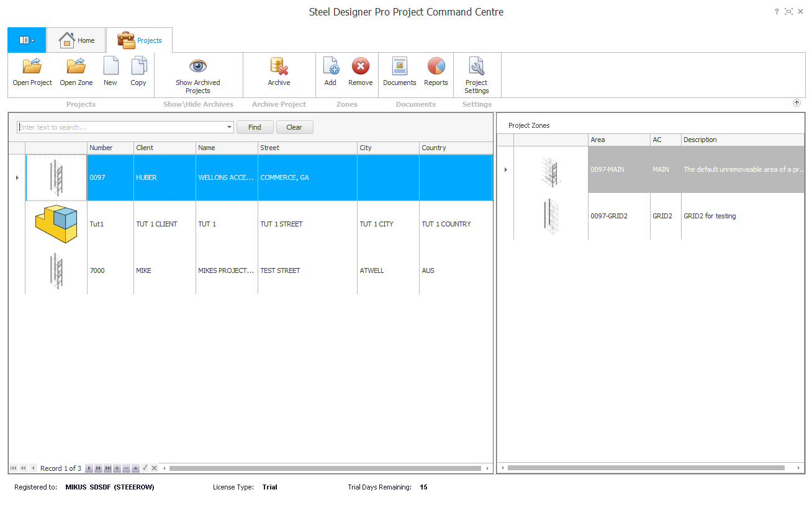Click the Copy project icon
Image resolution: width=812 pixels, height=505 pixels.
138,66
